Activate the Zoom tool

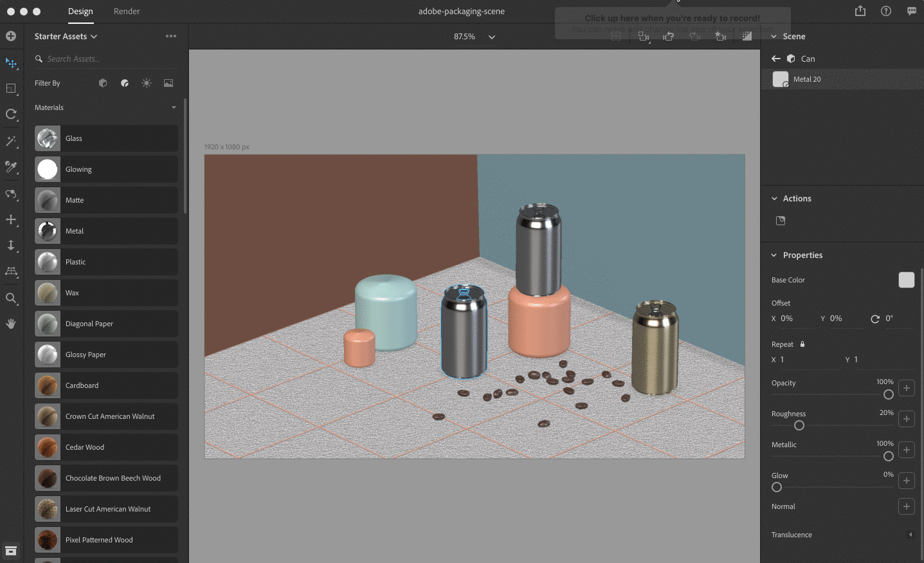click(x=11, y=298)
